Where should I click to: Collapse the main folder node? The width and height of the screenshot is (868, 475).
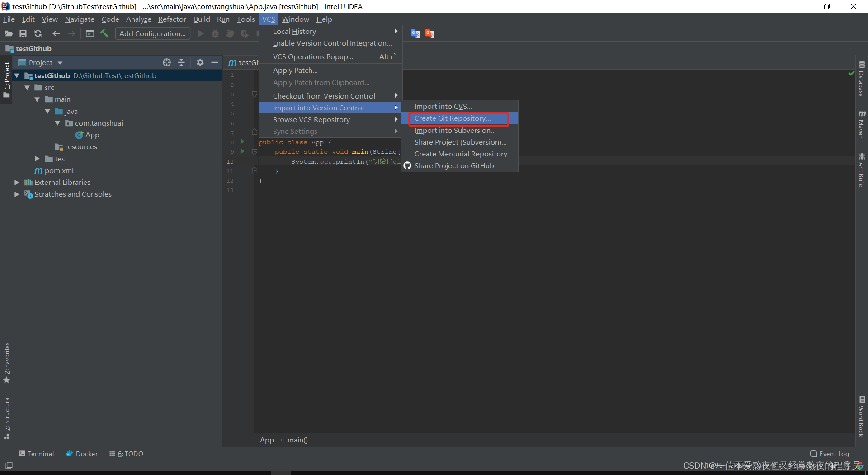coord(37,99)
